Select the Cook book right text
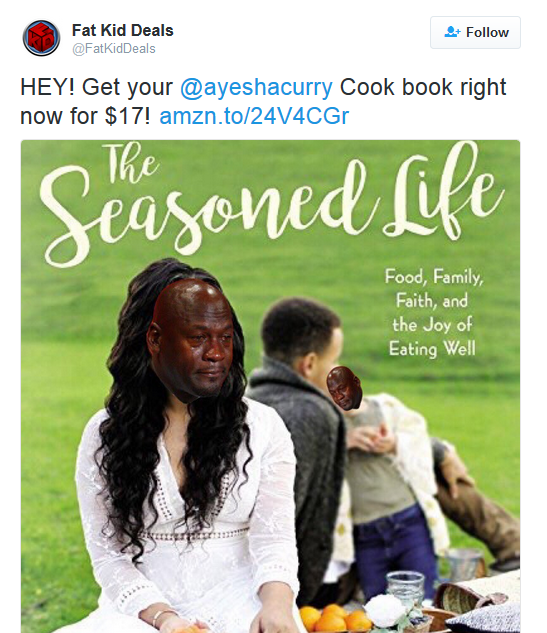This screenshot has width=547, height=633. pyautogui.click(x=423, y=88)
